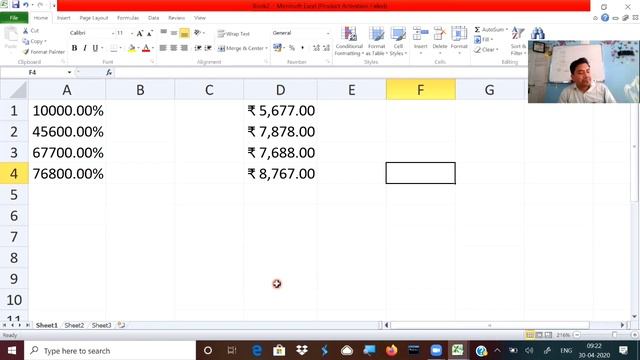Switch to the Data tab
The image size is (640, 360).
tap(153, 18)
